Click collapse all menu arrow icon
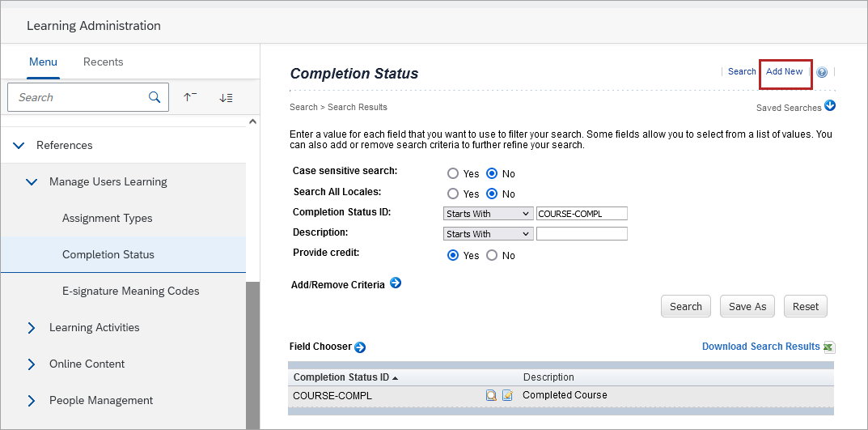The image size is (868, 430). click(x=190, y=97)
